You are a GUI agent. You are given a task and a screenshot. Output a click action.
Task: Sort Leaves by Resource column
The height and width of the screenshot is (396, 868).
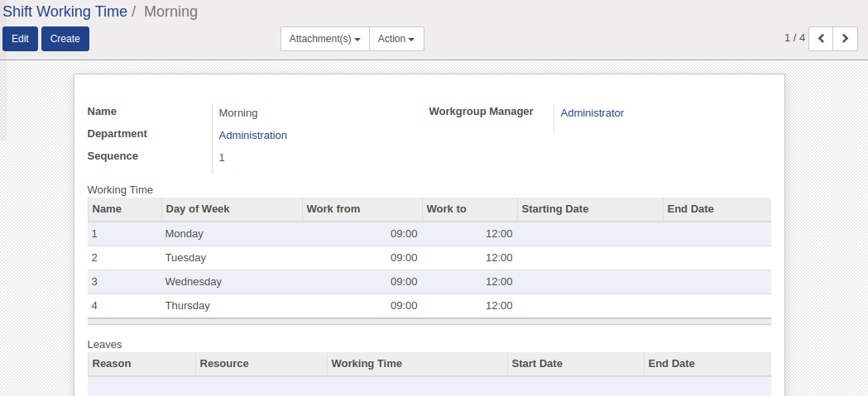224,364
